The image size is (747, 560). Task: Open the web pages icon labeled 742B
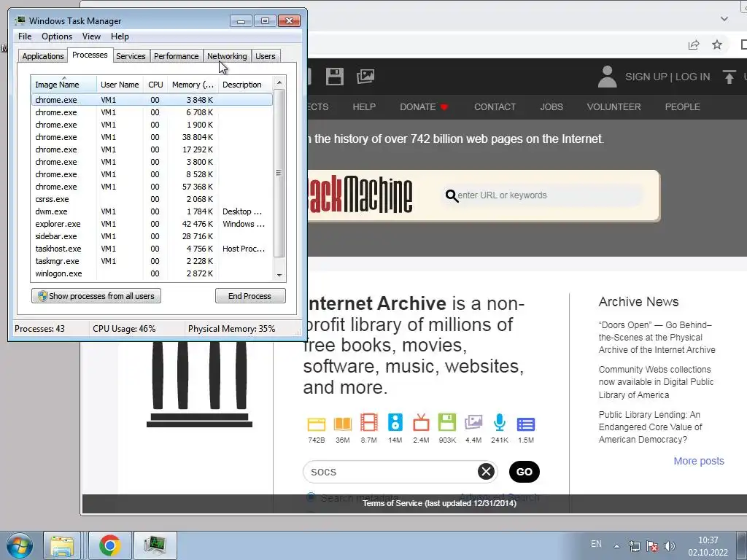click(x=317, y=424)
